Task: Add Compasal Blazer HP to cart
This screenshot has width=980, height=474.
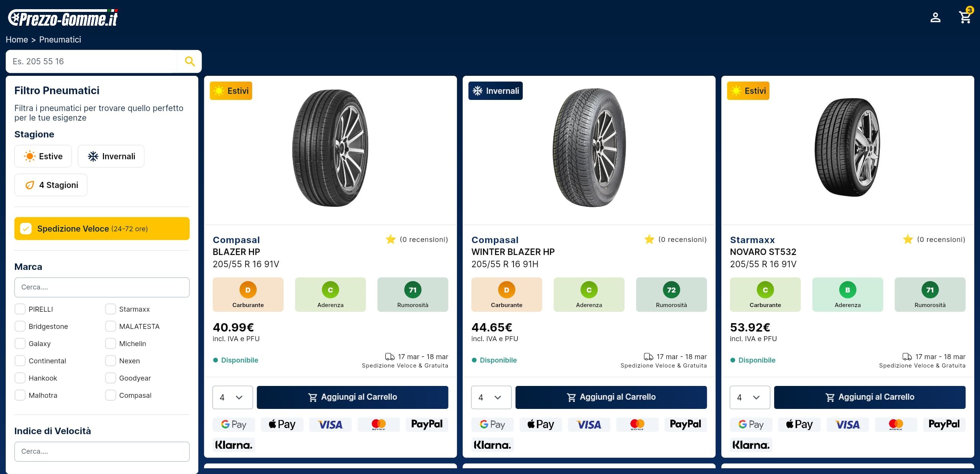Action: pos(352,397)
